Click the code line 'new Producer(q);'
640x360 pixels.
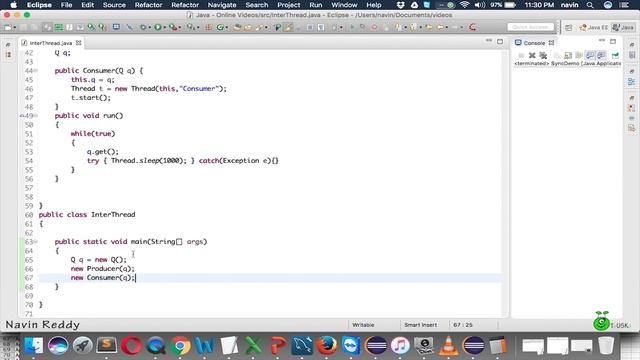[x=102, y=269]
